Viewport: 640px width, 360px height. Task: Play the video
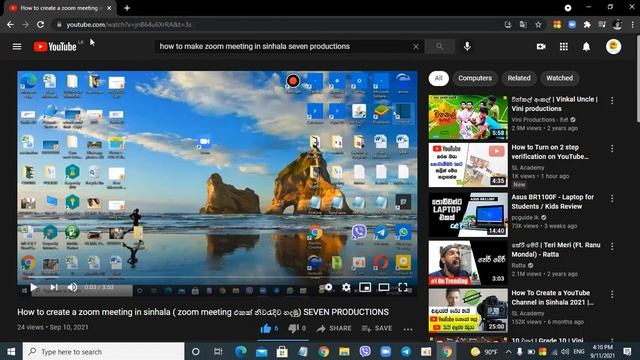click(x=33, y=287)
